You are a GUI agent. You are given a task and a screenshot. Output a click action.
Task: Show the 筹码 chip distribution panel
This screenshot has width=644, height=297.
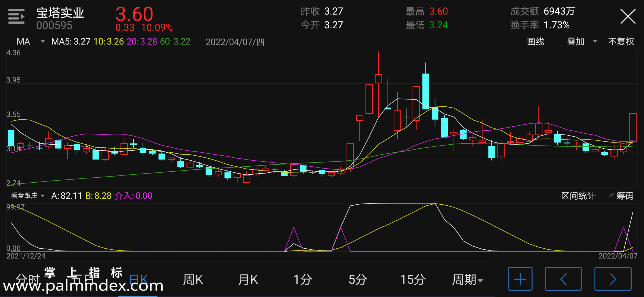tap(625, 196)
